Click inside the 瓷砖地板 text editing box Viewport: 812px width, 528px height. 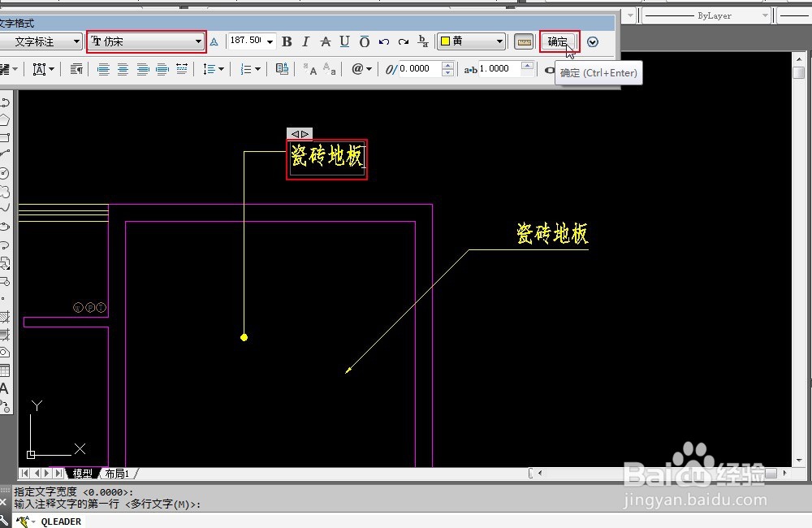(327, 159)
